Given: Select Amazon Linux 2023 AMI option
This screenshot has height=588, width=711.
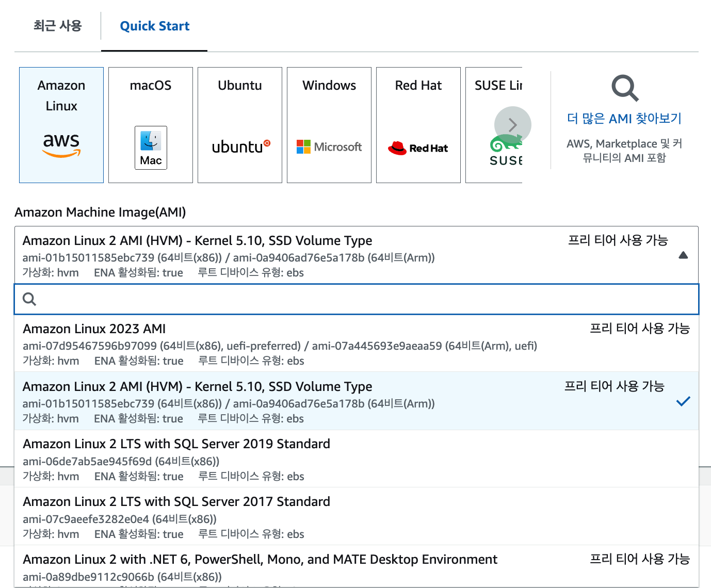Looking at the screenshot, I should (357, 344).
